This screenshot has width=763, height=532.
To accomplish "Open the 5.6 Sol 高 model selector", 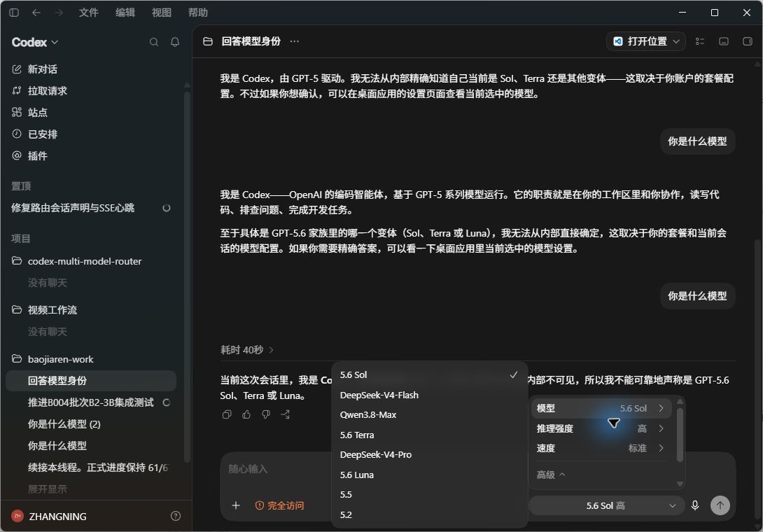I will 607,505.
